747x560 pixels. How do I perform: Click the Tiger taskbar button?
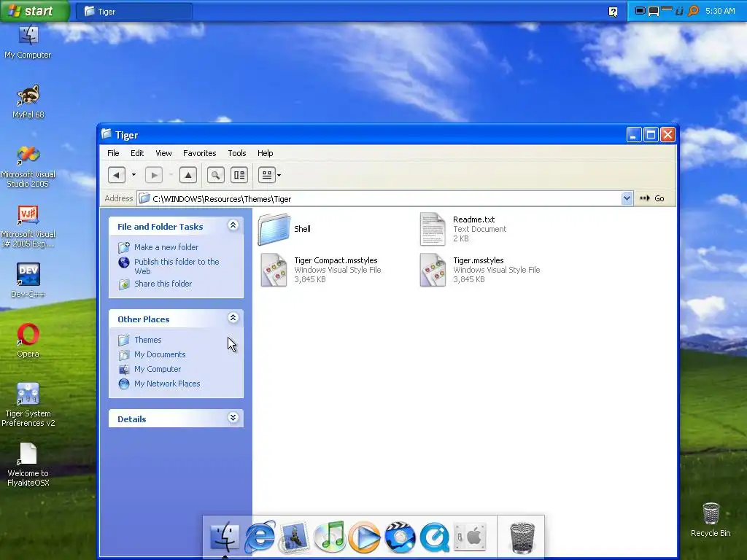[134, 12]
